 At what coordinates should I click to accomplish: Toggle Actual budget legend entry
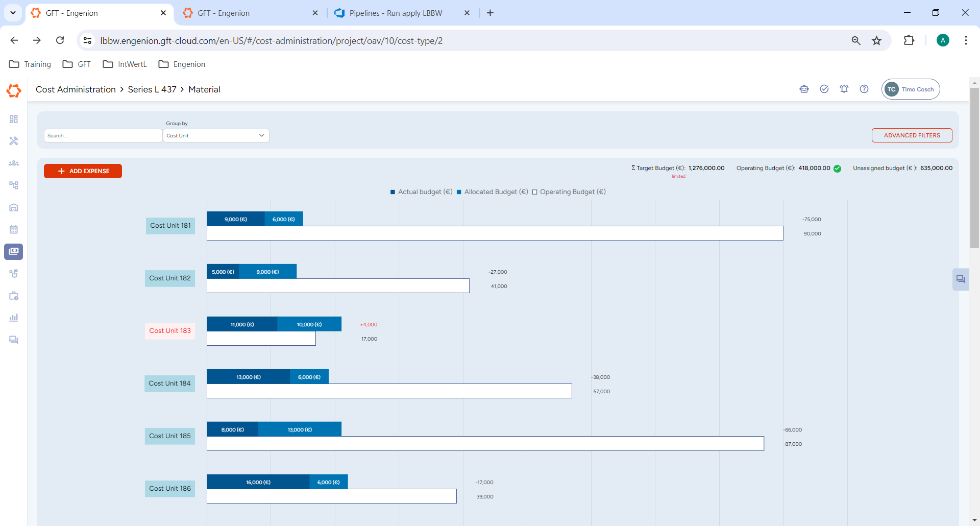(421, 192)
